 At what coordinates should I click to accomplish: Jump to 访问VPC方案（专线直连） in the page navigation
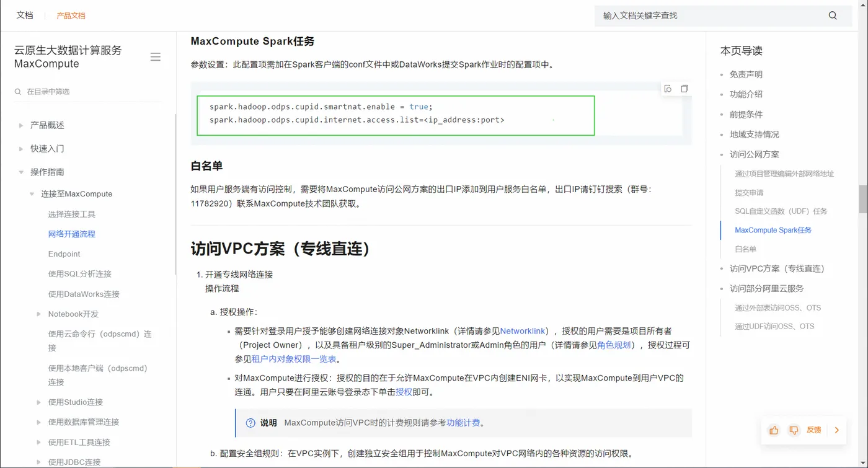pos(777,269)
